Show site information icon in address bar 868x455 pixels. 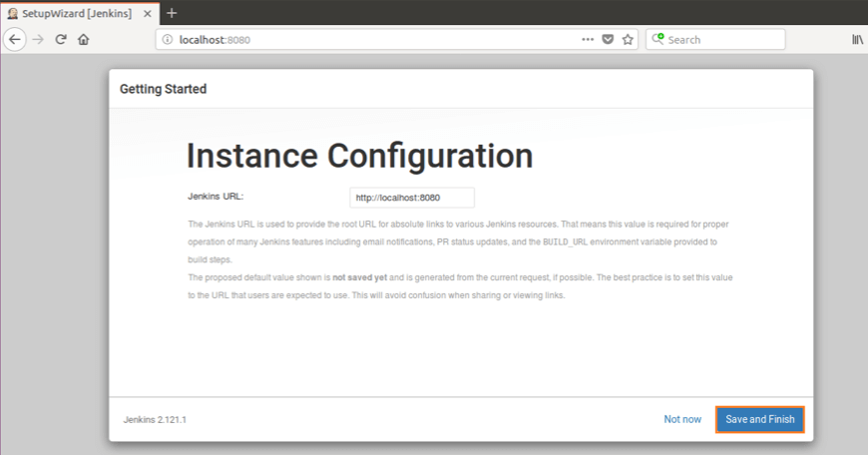168,39
